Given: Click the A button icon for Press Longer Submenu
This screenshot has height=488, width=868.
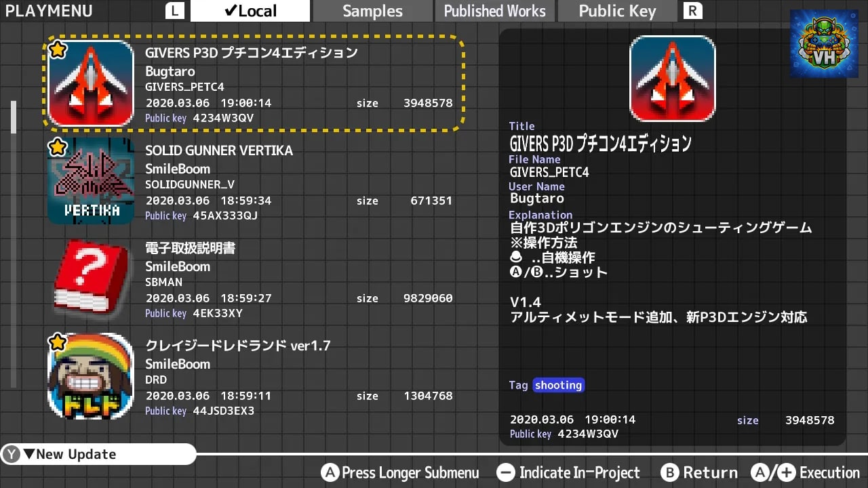Looking at the screenshot, I should [x=330, y=472].
